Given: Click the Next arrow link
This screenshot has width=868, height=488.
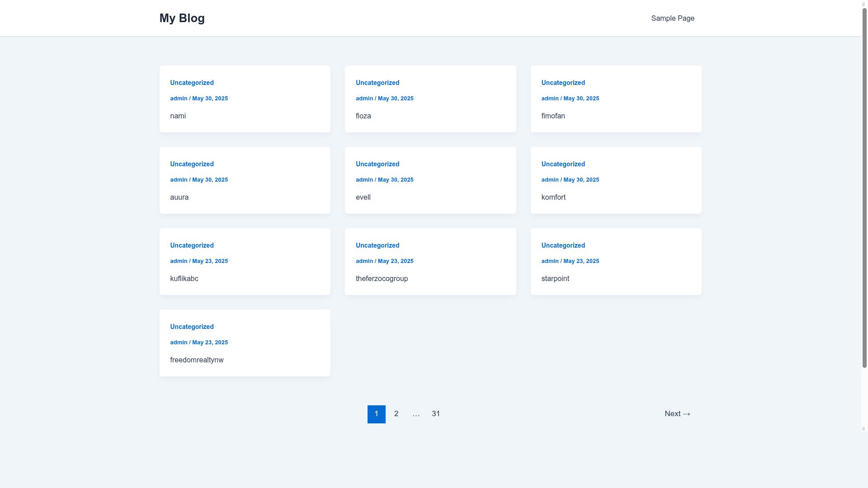Looking at the screenshot, I should click(677, 414).
